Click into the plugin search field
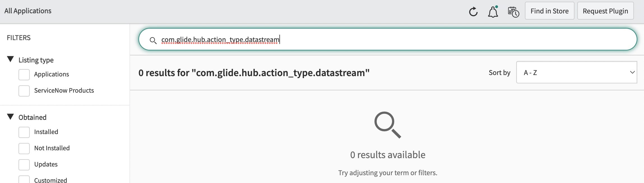Viewport: 644px width, 183px height. (x=392, y=39)
